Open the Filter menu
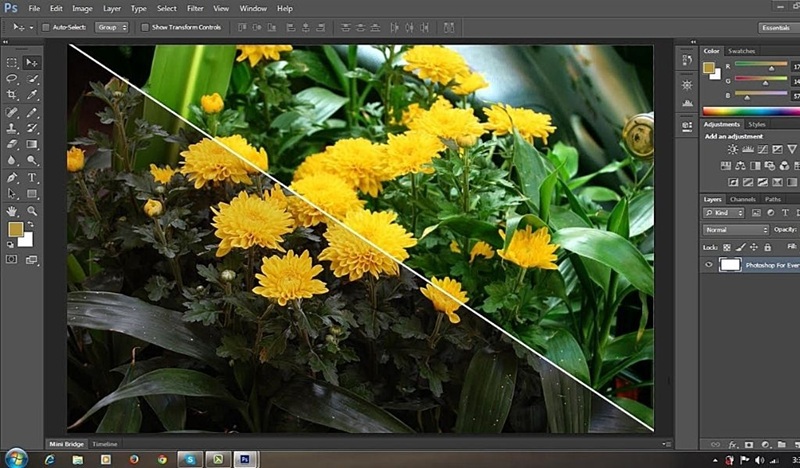 [x=195, y=9]
